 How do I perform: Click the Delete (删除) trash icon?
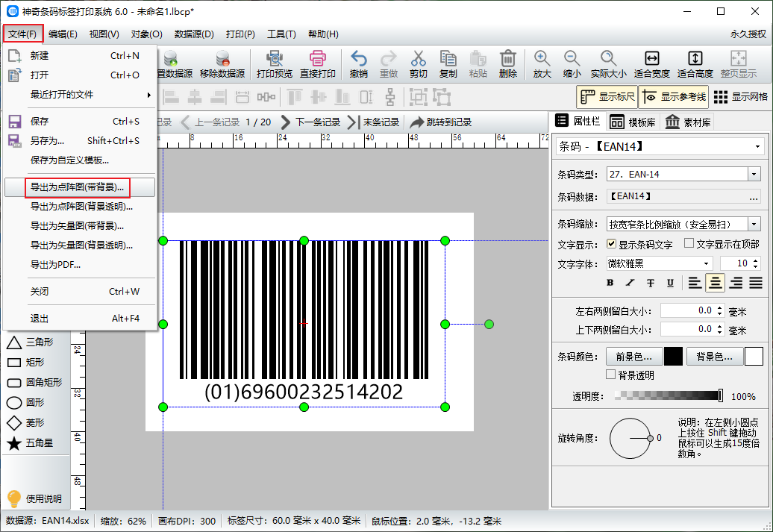pyautogui.click(x=508, y=64)
